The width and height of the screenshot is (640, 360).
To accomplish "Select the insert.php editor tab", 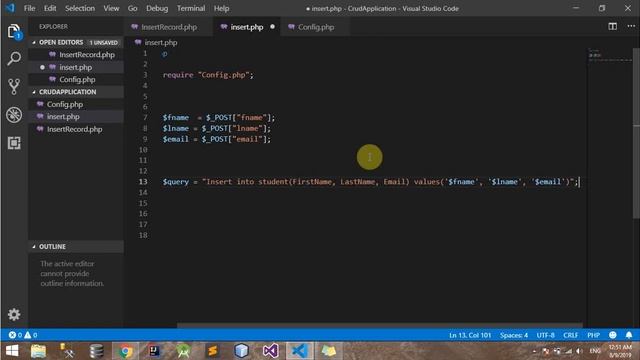I will tap(247, 27).
